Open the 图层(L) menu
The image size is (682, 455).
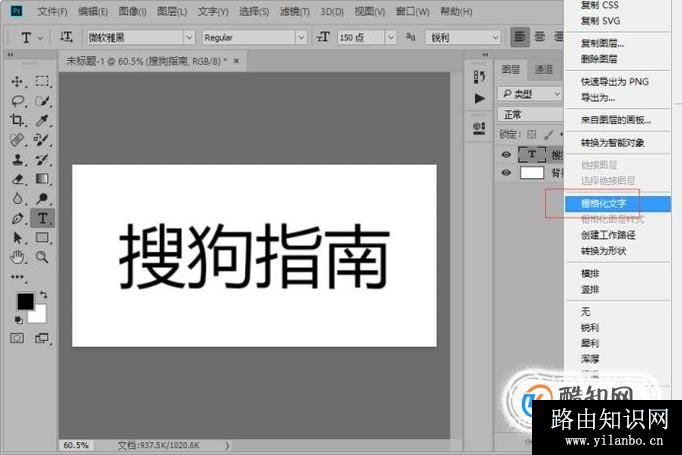coord(172,12)
